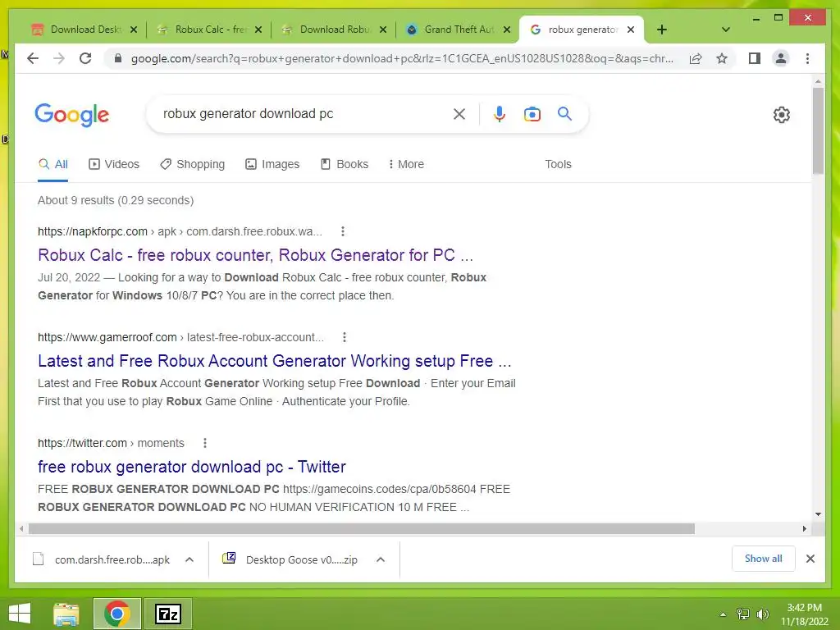Switch to Images results

pos(272,164)
